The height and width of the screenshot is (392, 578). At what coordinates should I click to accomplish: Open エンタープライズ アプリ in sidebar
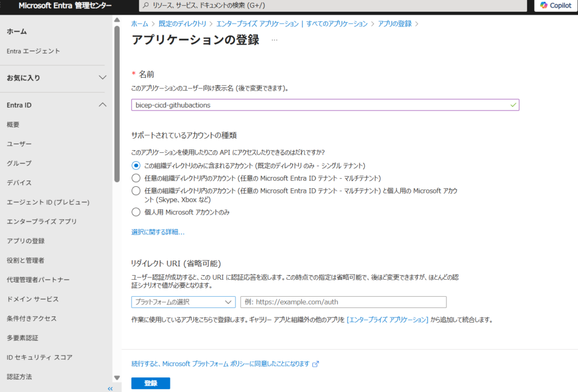[41, 221]
